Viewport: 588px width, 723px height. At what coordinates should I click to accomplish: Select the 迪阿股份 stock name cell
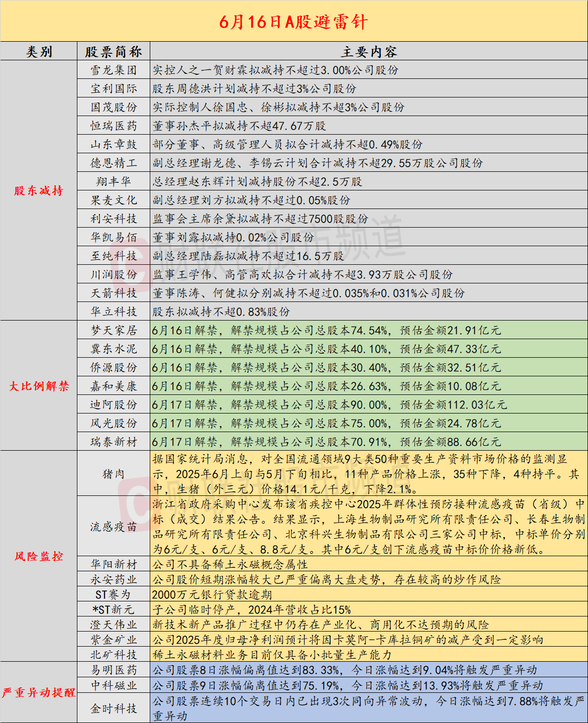114,404
